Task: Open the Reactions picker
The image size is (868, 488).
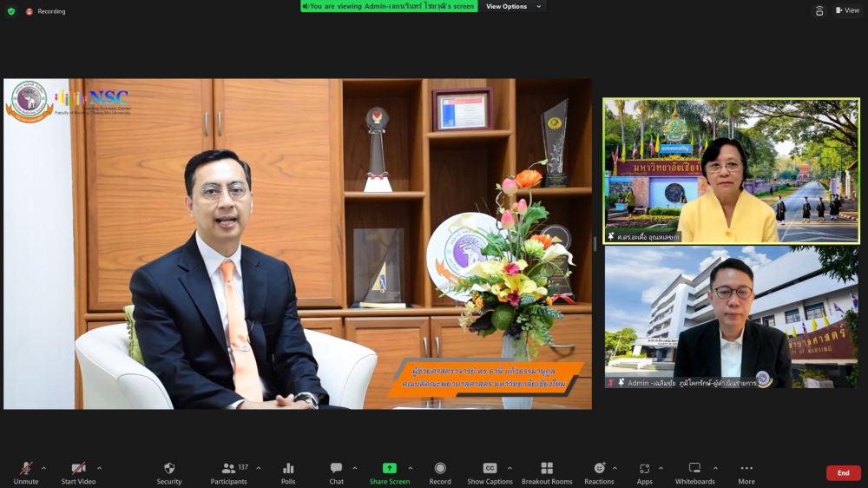Action: point(599,472)
